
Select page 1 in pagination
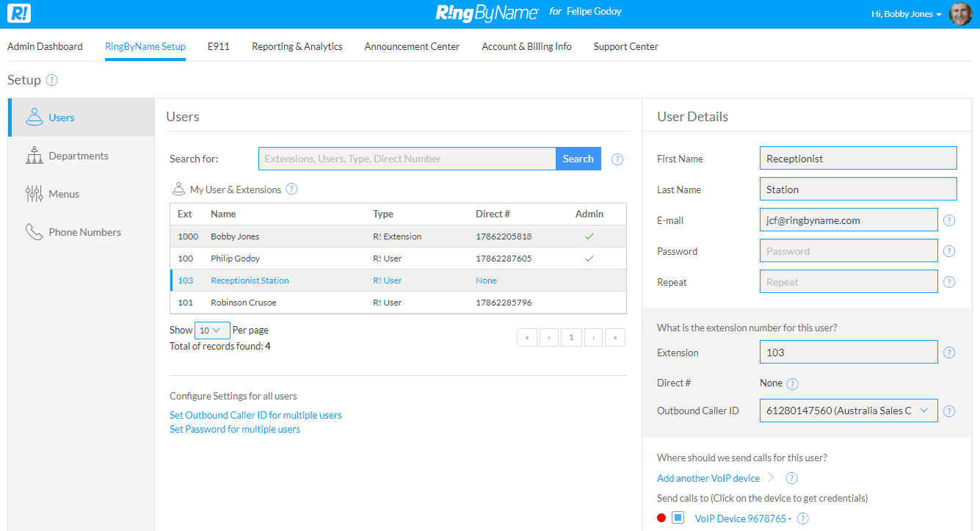[571, 337]
